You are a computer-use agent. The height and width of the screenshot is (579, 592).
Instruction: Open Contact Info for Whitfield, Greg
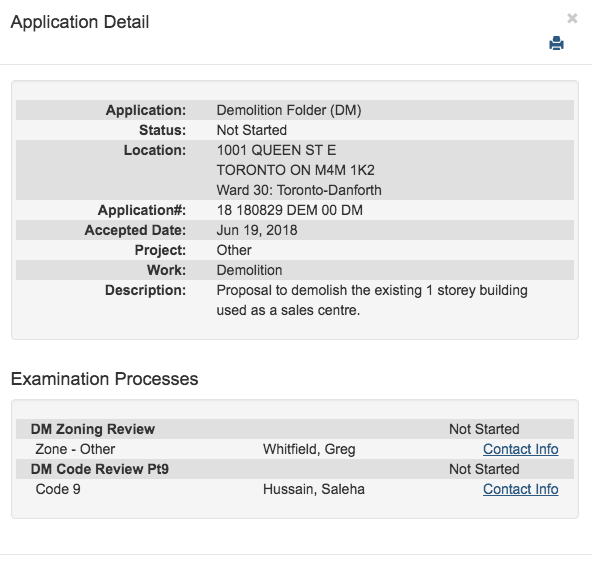tap(520, 449)
